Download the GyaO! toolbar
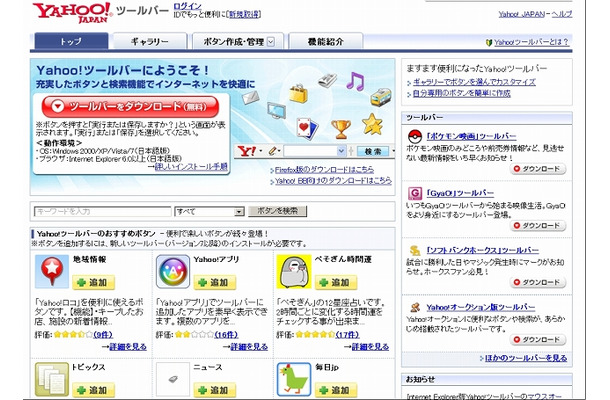 tap(538, 226)
